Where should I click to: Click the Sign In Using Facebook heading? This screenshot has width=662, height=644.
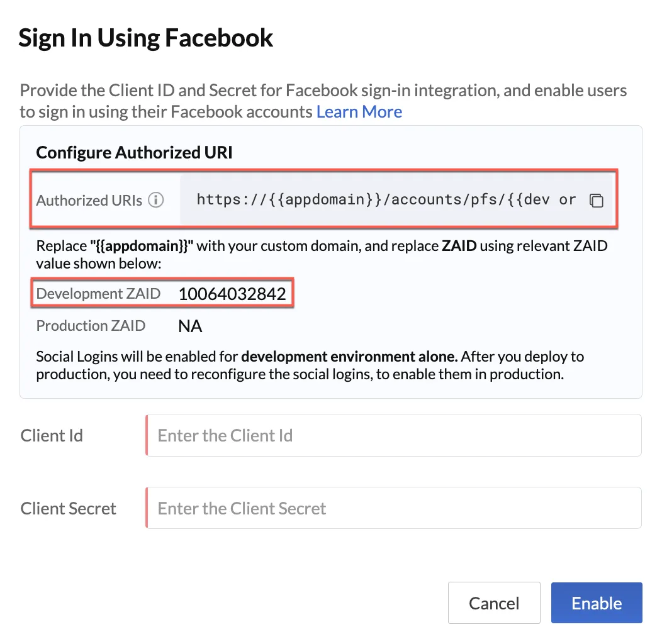[145, 38]
